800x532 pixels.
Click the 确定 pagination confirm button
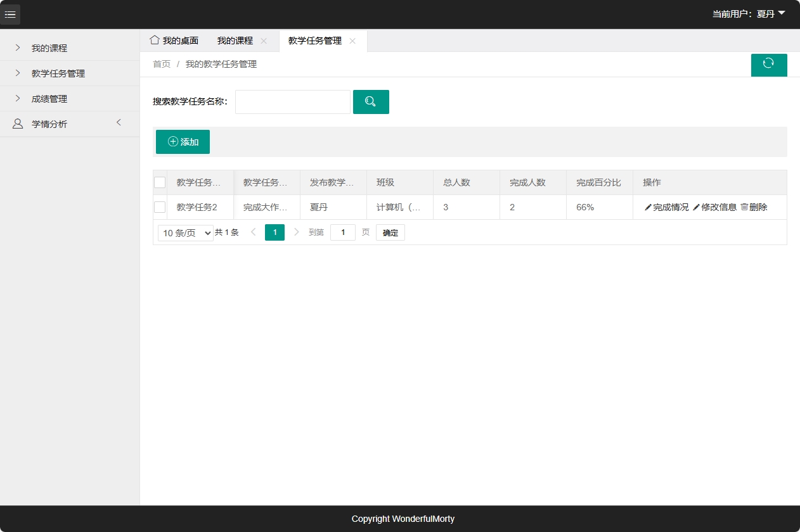coord(390,232)
